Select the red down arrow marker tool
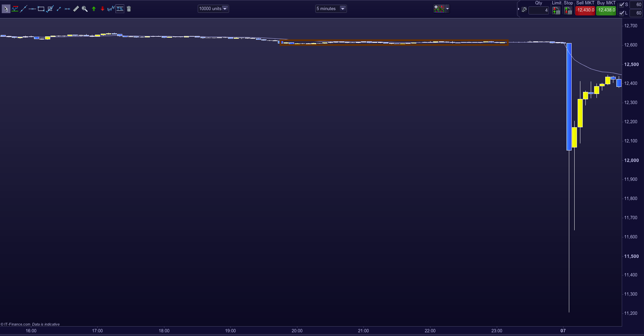 [102, 9]
